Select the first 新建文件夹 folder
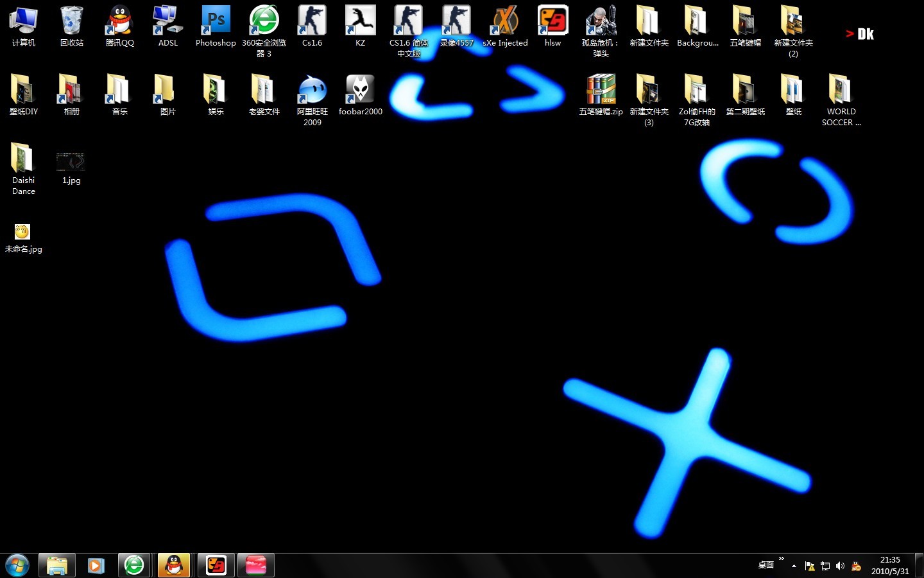 tap(649, 26)
